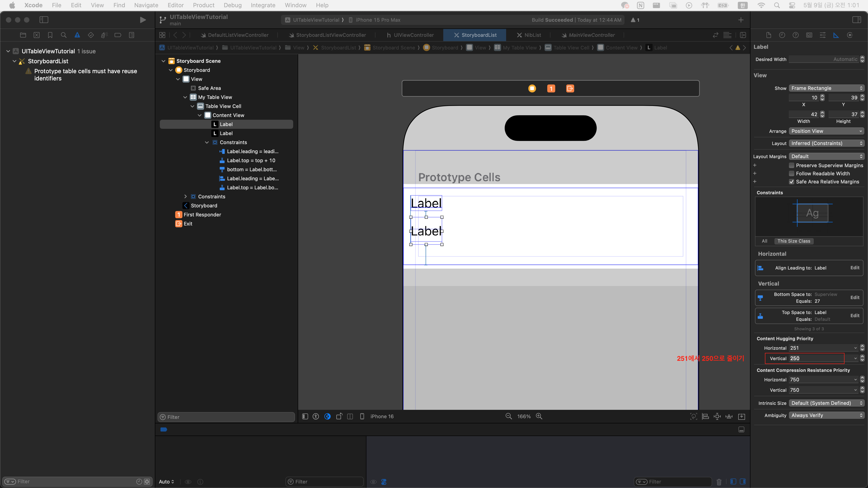Viewport: 868px width, 488px height.
Task: Show the Connections inspector
Action: tap(850, 35)
